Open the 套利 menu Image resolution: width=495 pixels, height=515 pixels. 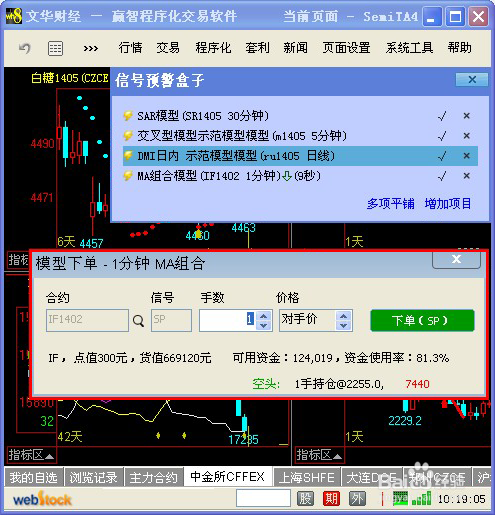click(257, 48)
